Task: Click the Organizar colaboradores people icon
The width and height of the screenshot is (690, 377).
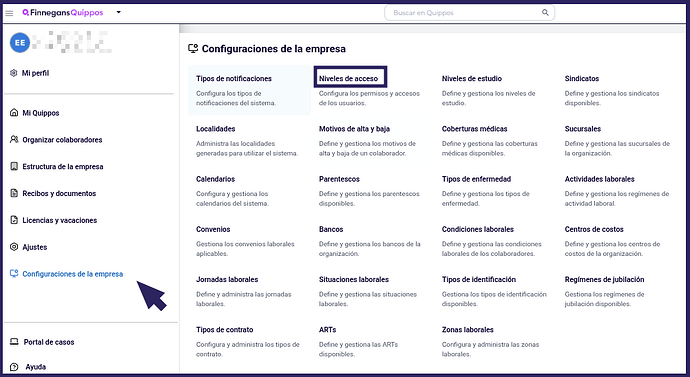Action: pos(14,139)
